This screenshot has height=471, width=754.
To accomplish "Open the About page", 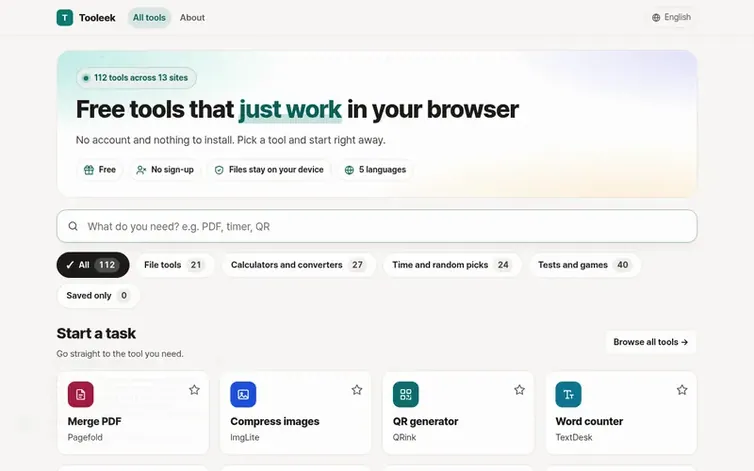I will point(192,18).
